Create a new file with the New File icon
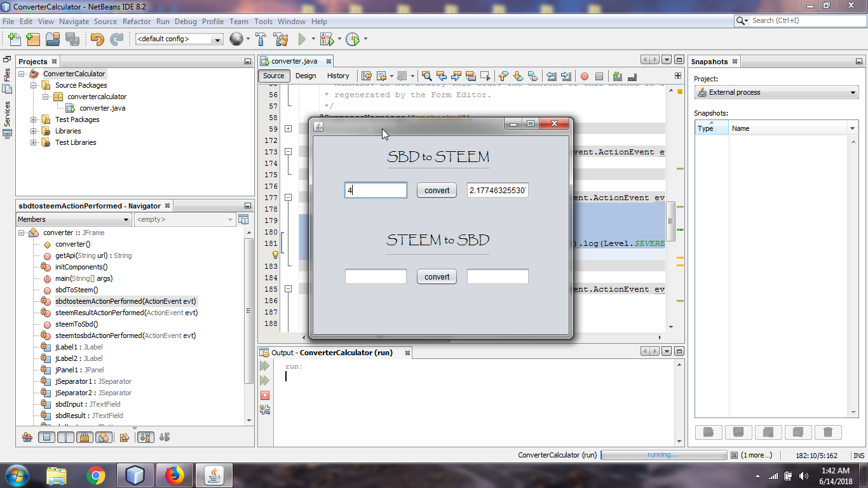This screenshot has height=488, width=868. point(15,39)
